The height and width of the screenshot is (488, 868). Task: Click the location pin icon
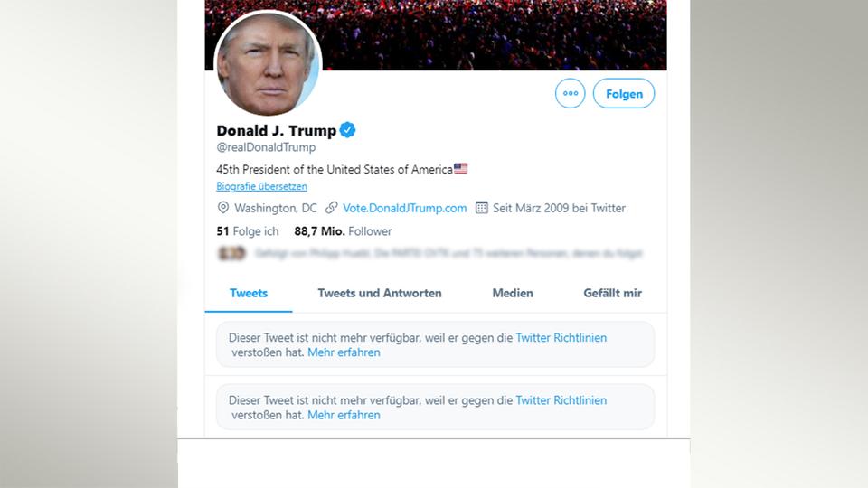click(x=222, y=208)
